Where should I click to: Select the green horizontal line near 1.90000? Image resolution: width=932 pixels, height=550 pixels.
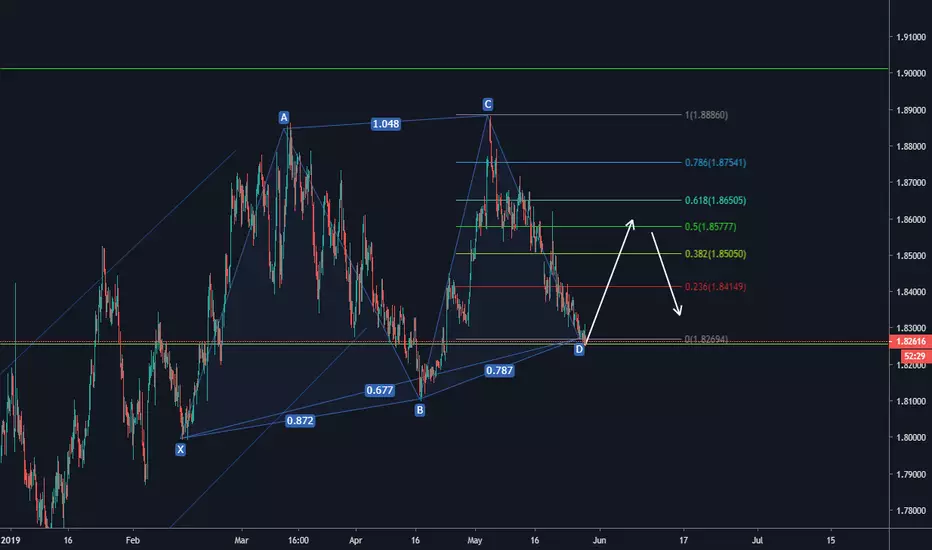[x=444, y=69]
